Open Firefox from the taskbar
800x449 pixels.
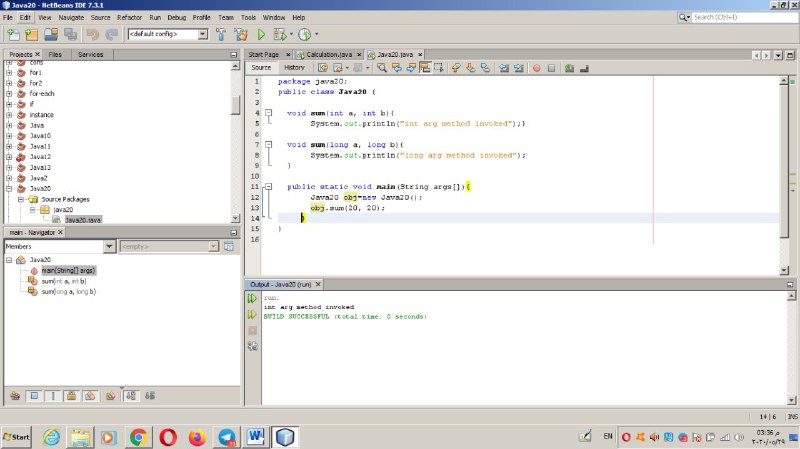(x=197, y=437)
